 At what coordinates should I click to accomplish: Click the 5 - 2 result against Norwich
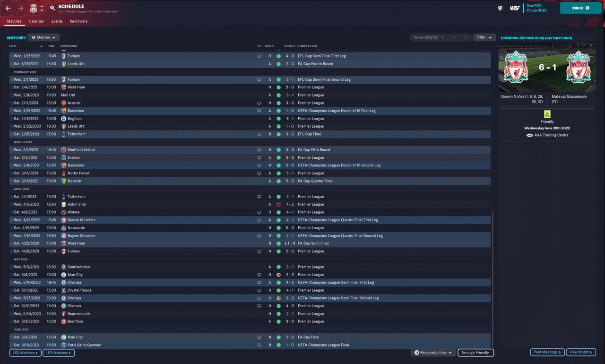(290, 181)
